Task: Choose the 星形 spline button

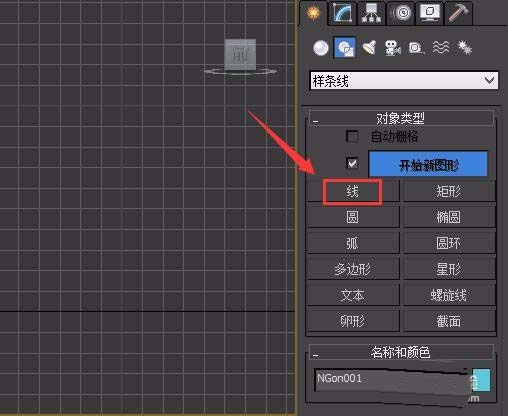Action: point(449,269)
